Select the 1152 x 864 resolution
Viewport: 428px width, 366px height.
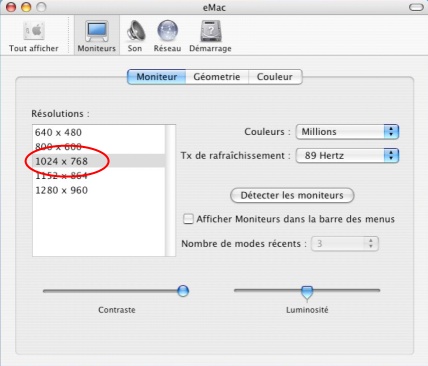tap(99, 175)
